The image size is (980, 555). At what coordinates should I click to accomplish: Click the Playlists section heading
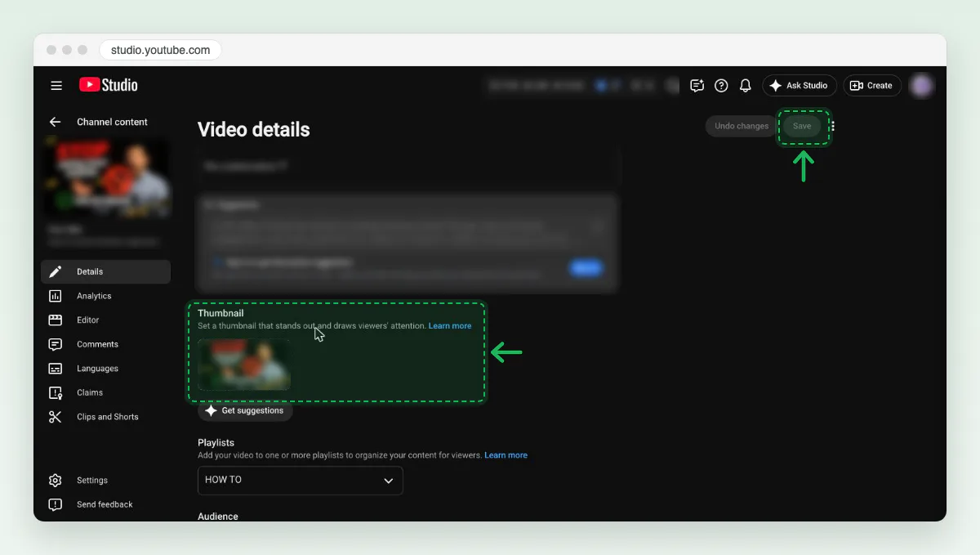[x=216, y=442]
